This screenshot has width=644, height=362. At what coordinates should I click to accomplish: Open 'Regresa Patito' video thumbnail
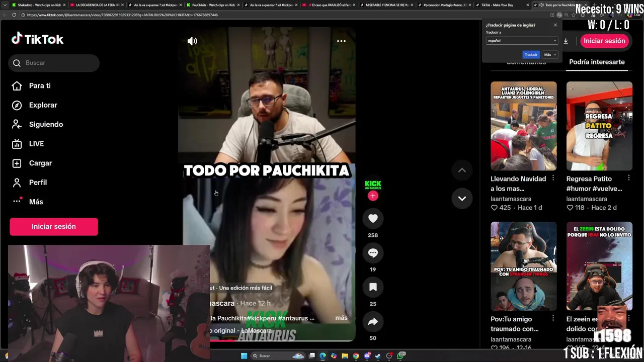coord(599,126)
